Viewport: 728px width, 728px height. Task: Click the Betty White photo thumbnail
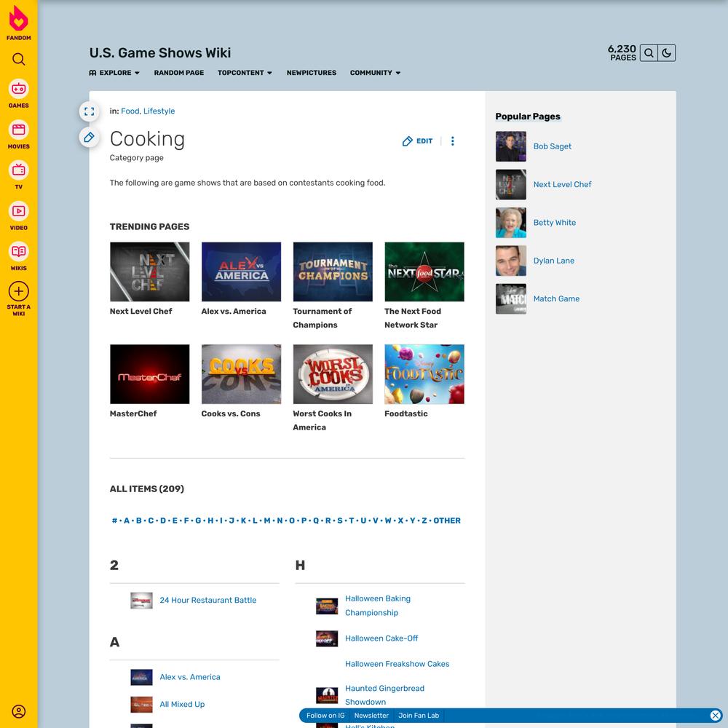click(511, 222)
